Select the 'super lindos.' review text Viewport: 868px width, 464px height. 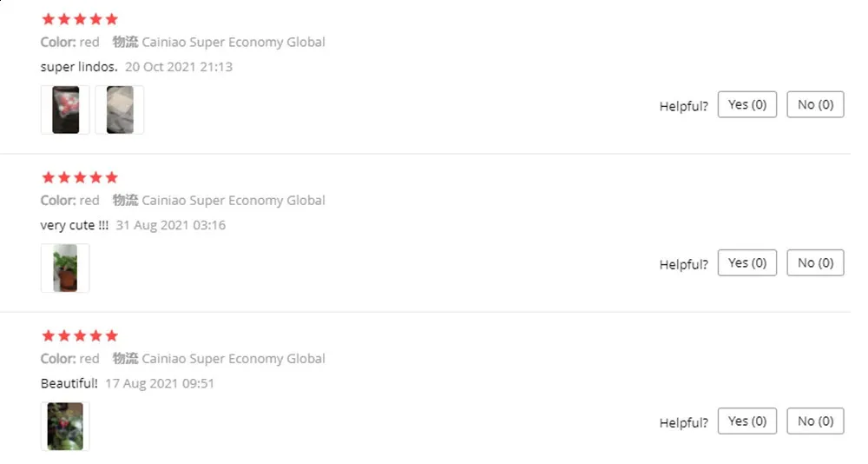coord(79,67)
